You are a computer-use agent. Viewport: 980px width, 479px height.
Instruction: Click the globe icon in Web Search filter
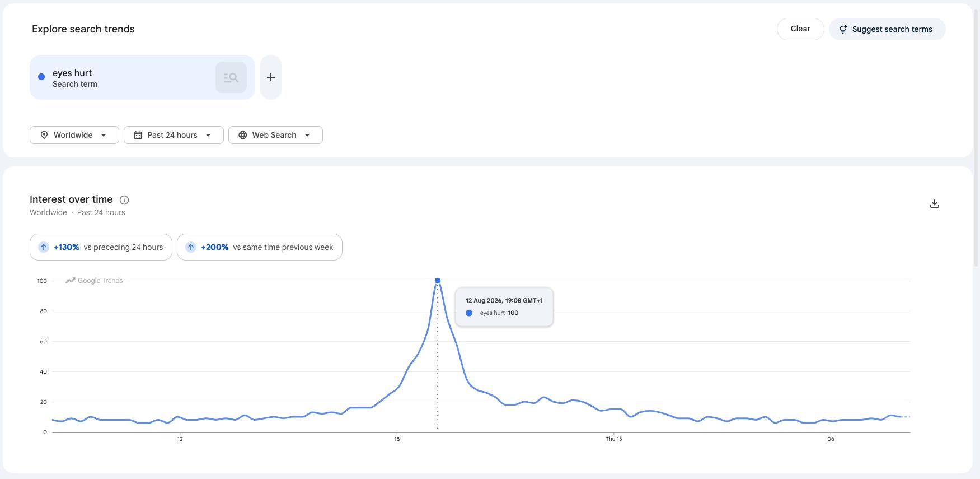(242, 135)
